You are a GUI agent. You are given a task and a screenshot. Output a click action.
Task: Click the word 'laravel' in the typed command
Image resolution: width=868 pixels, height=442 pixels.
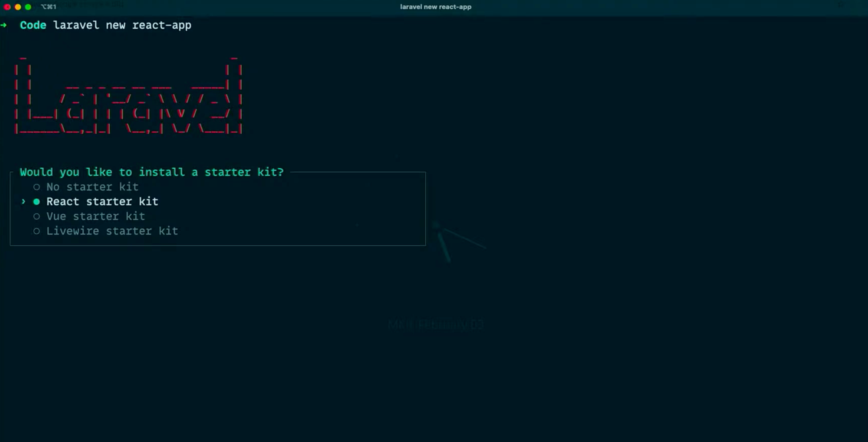pos(76,25)
